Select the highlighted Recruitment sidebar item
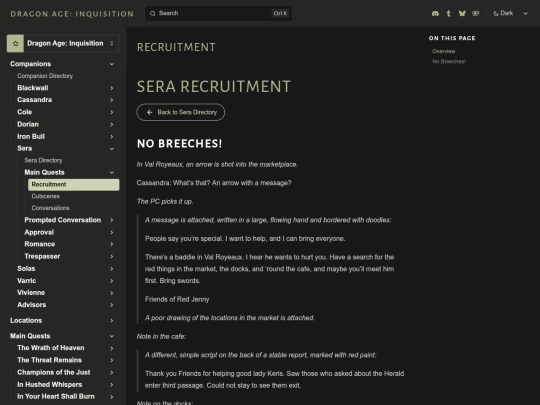 point(74,185)
